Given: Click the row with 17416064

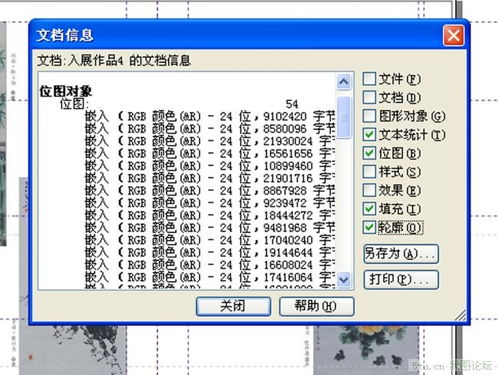Looking at the screenshot, I should (210, 277).
